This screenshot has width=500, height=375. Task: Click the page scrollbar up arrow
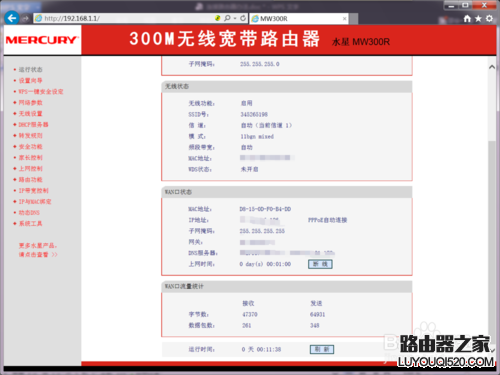pyautogui.click(x=492, y=67)
